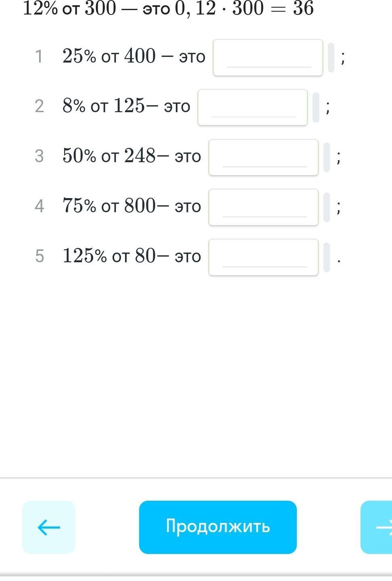Click the grey bar beside the 75% от 800 field
This screenshot has height=581, width=392.
[x=327, y=207]
